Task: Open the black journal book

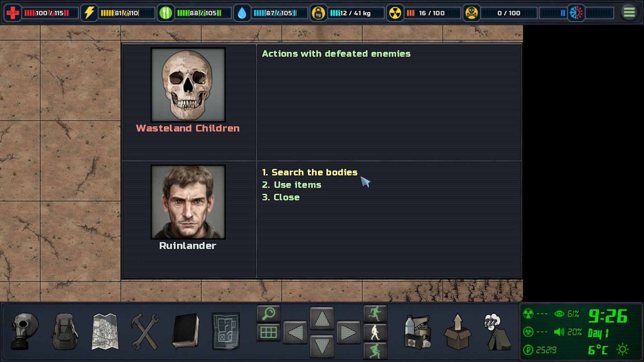Action: (x=185, y=331)
